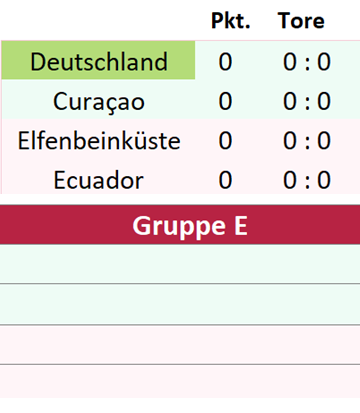Click the Gruppe E header bar
Image resolution: width=360 pixels, height=413 pixels.
[x=180, y=225]
